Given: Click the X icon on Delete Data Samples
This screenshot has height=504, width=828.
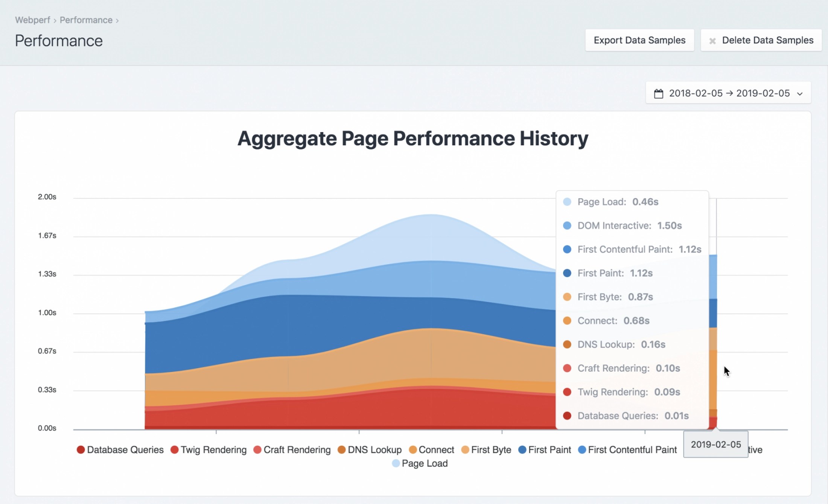Looking at the screenshot, I should [x=712, y=41].
